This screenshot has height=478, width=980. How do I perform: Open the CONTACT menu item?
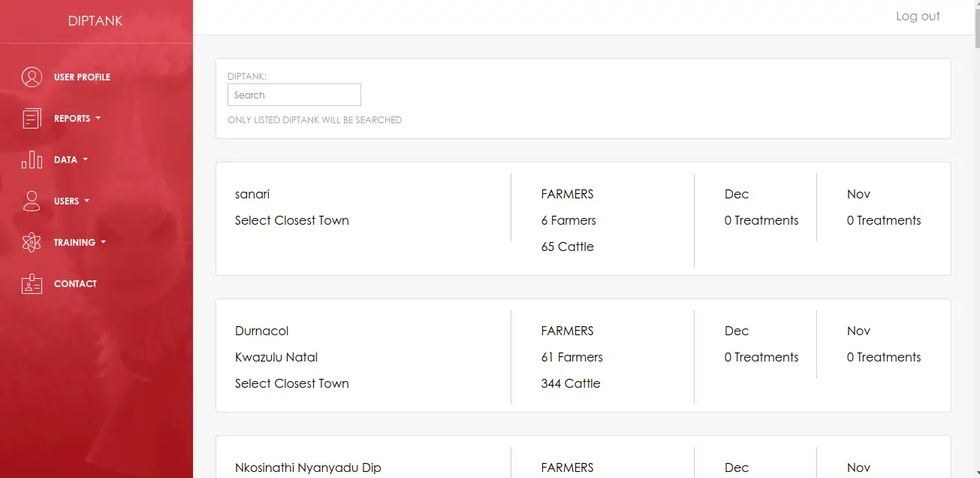tap(75, 283)
